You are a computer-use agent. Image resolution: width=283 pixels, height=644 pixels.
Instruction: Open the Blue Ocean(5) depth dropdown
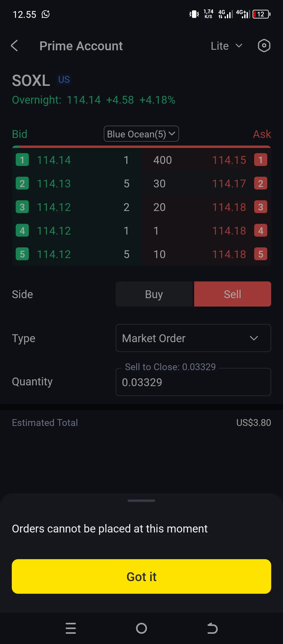(x=141, y=134)
